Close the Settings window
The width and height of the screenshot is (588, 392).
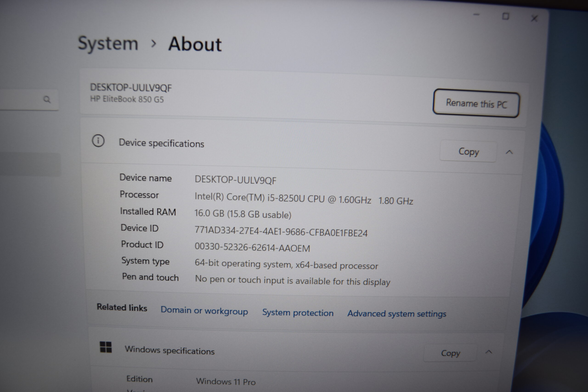(534, 18)
